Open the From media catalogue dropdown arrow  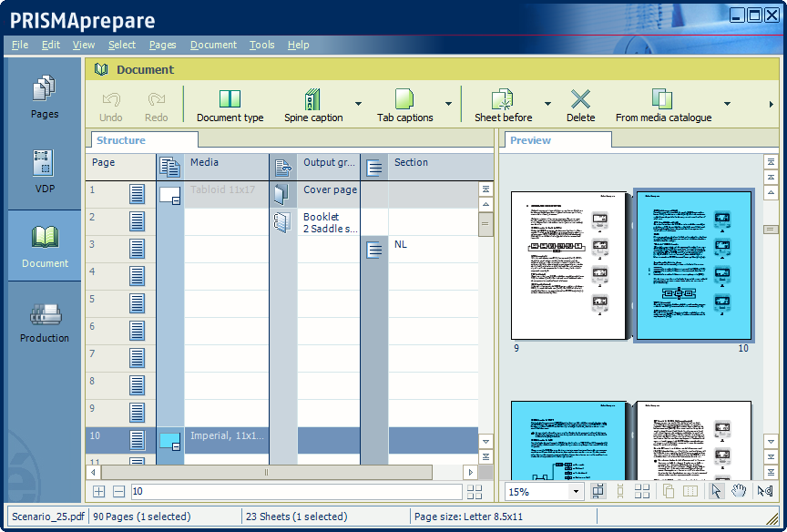tap(727, 104)
